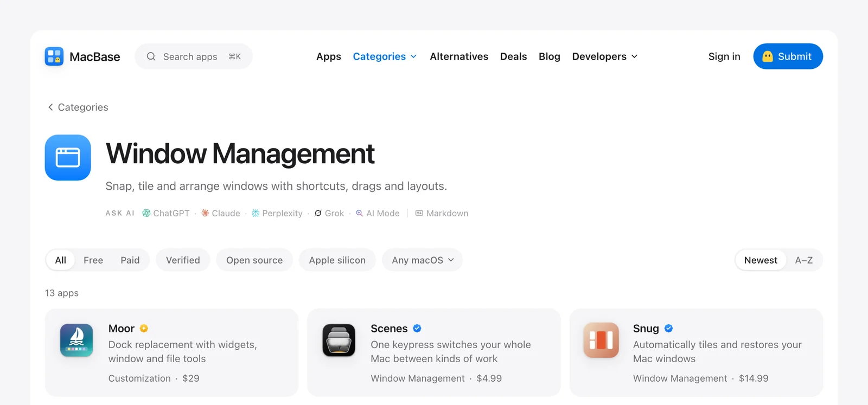Expand the Categories nav chevron

click(413, 57)
